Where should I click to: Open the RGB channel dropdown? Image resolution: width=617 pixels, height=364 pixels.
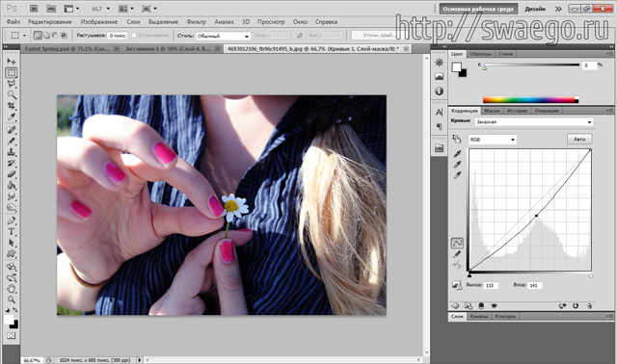(493, 140)
